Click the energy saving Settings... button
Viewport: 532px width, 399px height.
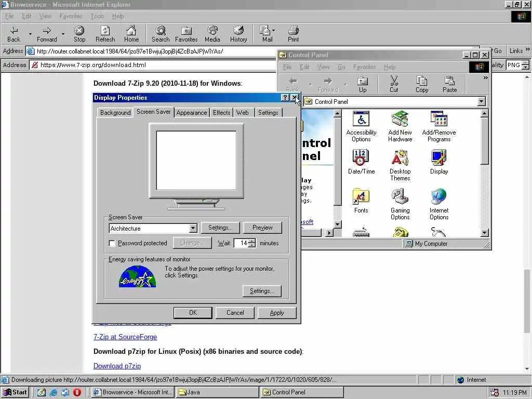click(262, 291)
